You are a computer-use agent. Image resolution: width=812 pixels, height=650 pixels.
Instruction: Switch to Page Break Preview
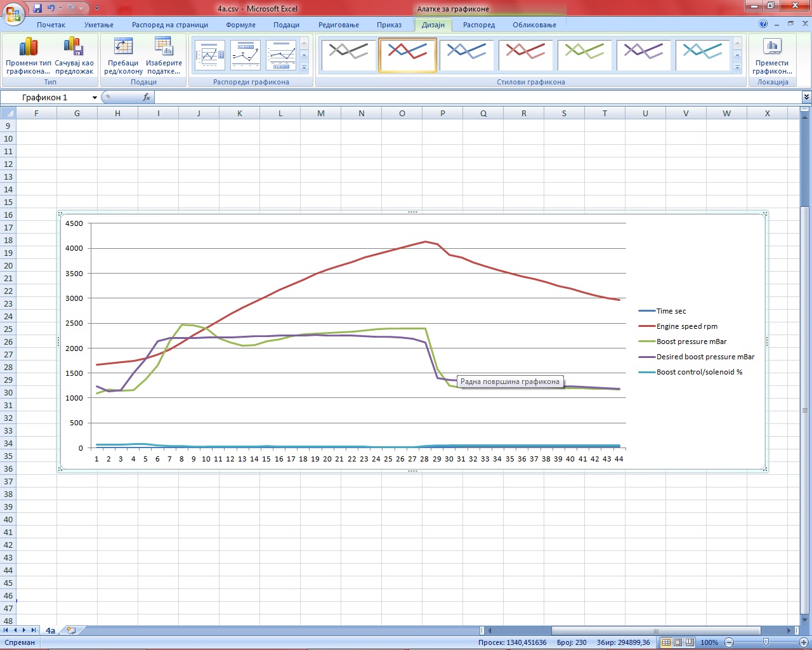(689, 642)
